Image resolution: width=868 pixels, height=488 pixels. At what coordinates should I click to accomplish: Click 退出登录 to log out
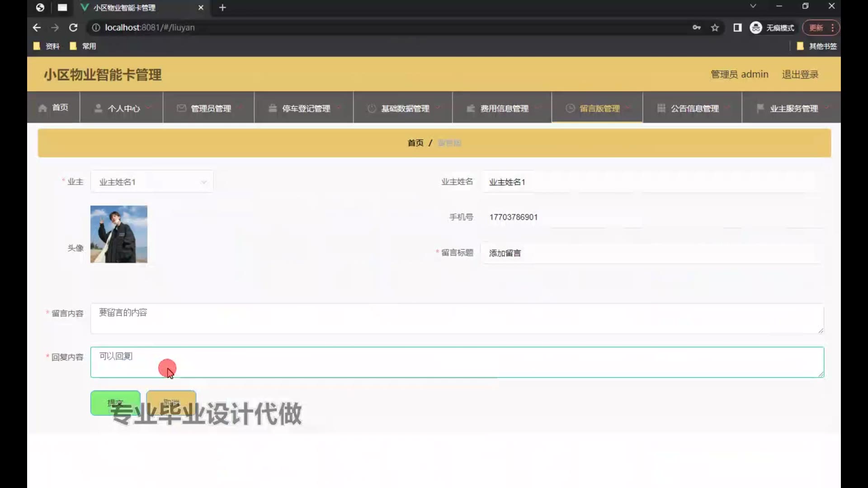800,74
